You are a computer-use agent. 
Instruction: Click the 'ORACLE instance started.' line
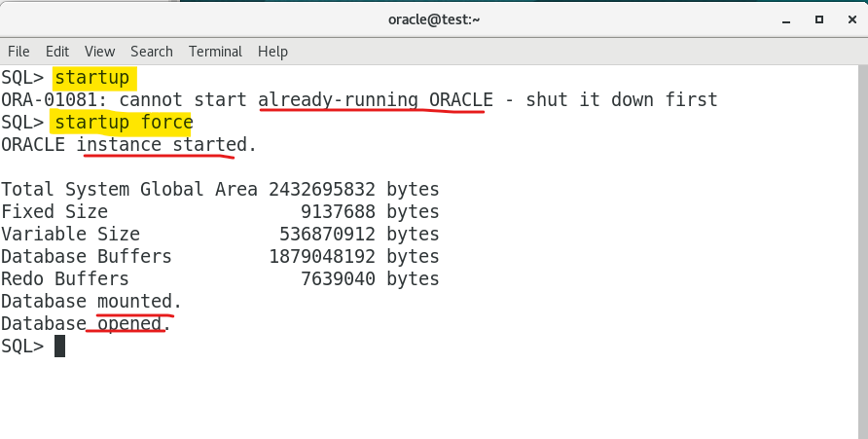click(129, 144)
